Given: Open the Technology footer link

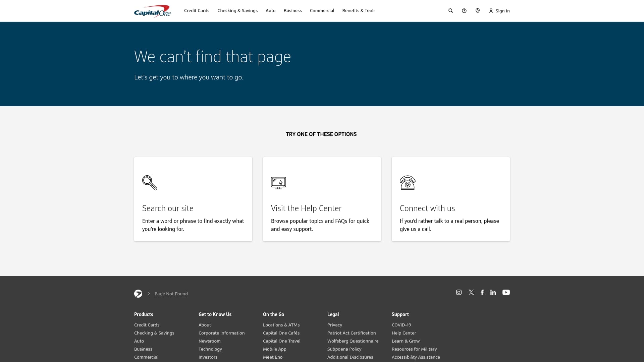Looking at the screenshot, I should tap(210, 349).
